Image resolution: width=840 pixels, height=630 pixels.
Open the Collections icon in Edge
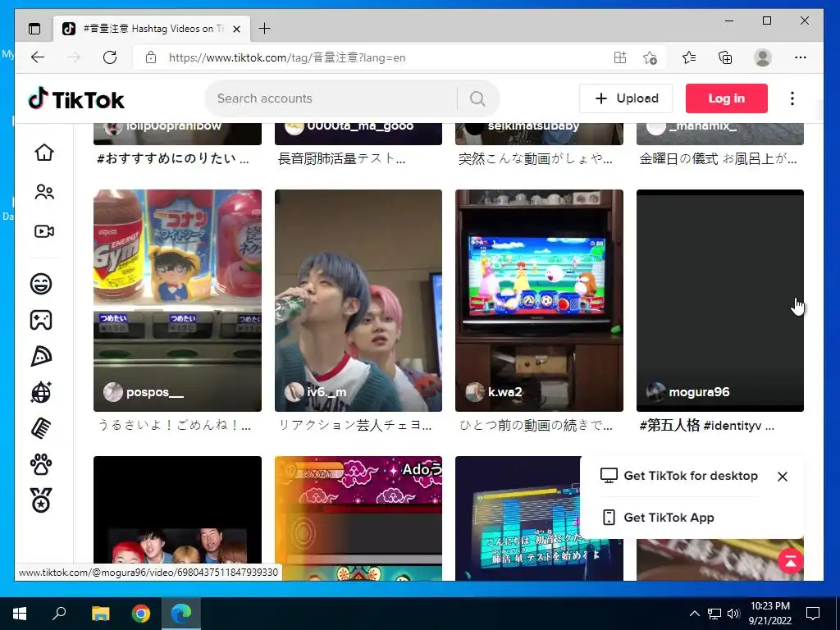725,57
